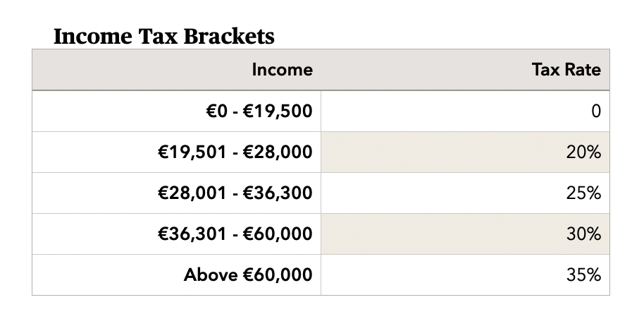Click the "Above €60,000" cell
644x326 pixels.
click(248, 274)
